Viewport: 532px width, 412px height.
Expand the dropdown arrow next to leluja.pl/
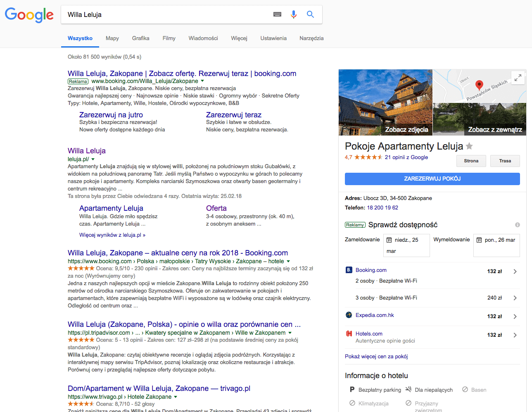click(x=93, y=160)
